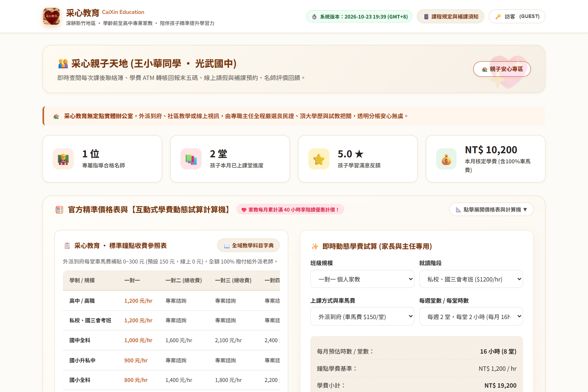Open the 親子安心專區 button
The width and height of the screenshot is (588, 392).
pyautogui.click(x=502, y=69)
